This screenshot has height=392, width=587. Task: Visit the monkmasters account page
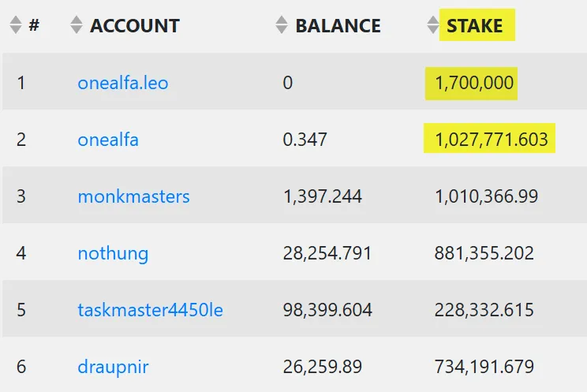[x=133, y=196]
